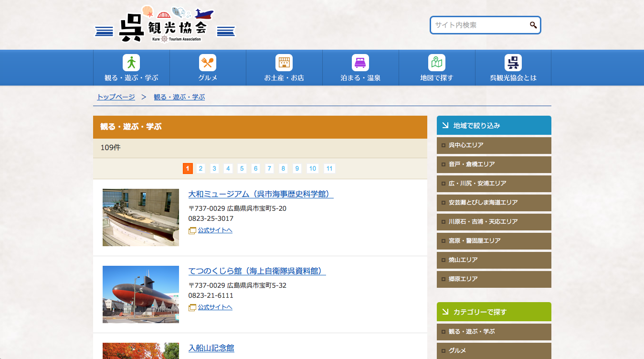Open the 地図で探す nav menu label
Screen dimensions: 644x359
(437, 78)
